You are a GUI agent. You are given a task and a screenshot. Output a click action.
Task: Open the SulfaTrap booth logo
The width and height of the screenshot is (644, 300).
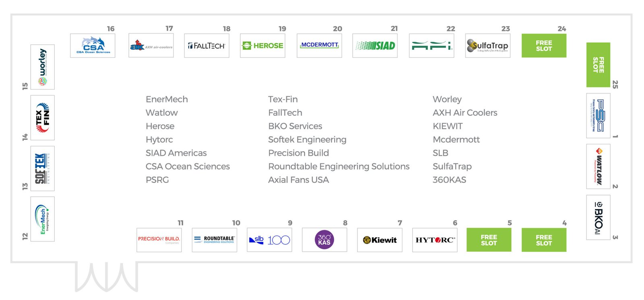pyautogui.click(x=487, y=45)
